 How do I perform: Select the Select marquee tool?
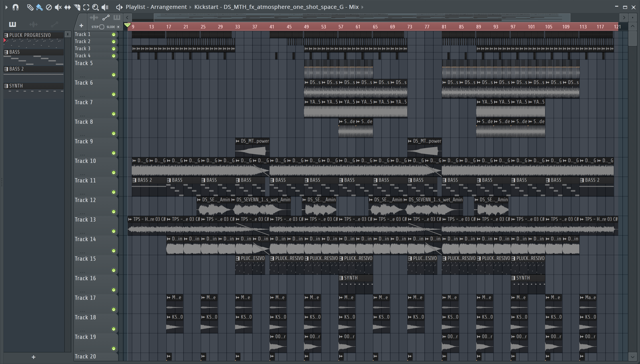tap(86, 7)
